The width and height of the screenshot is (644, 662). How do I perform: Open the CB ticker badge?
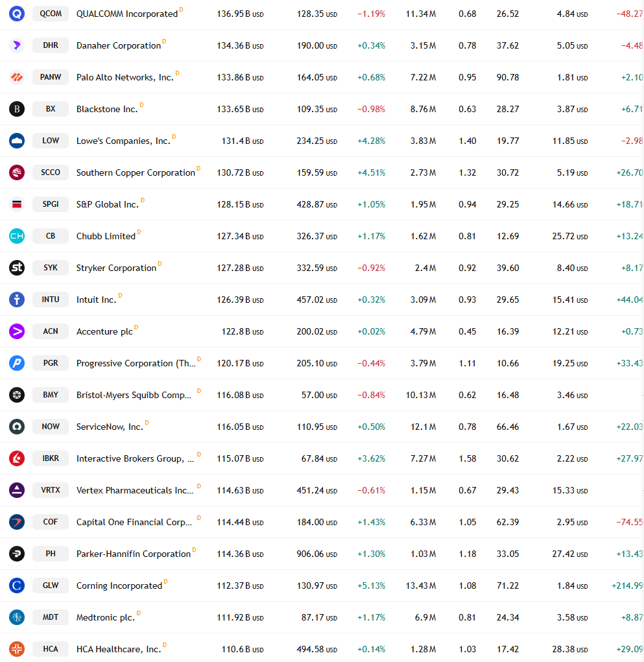(51, 236)
